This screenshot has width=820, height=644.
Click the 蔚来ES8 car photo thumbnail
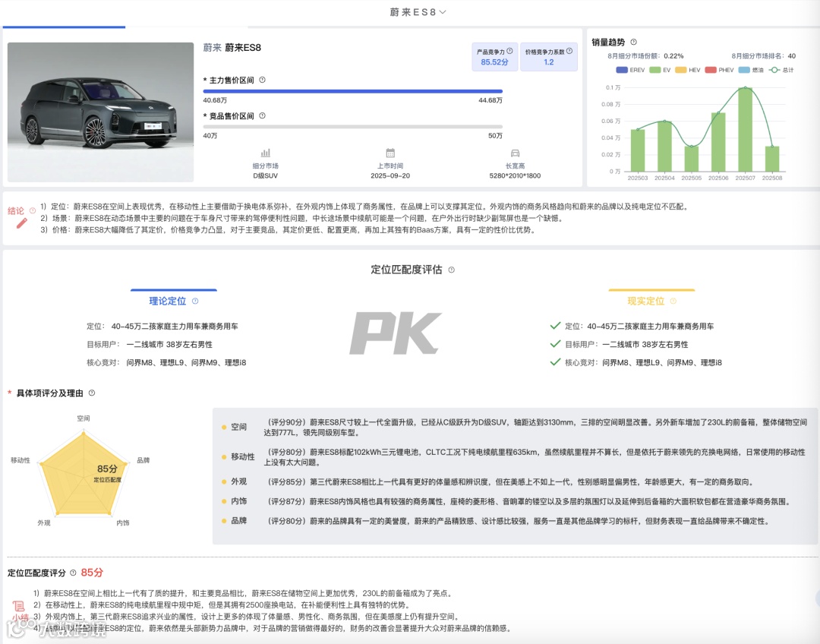tap(100, 112)
